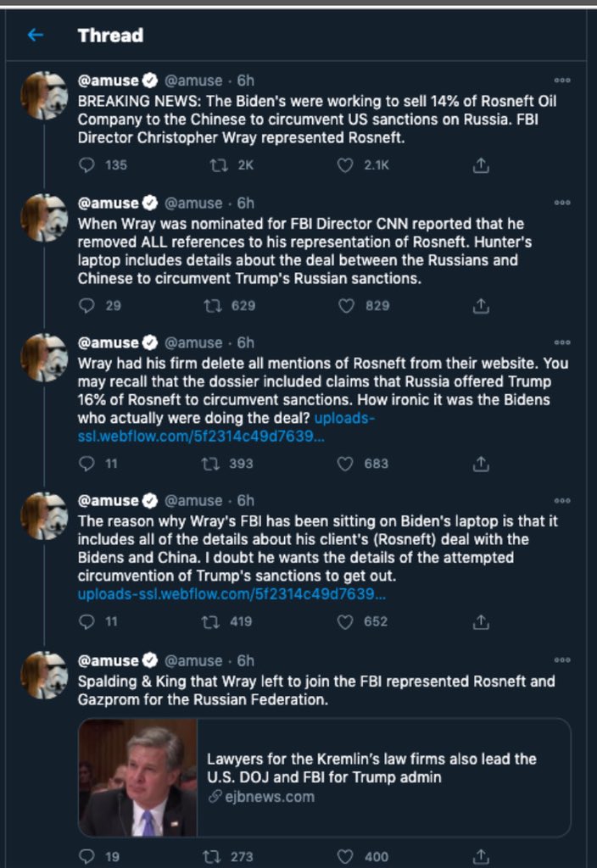Like the tweet with 683 likes

coord(345,464)
